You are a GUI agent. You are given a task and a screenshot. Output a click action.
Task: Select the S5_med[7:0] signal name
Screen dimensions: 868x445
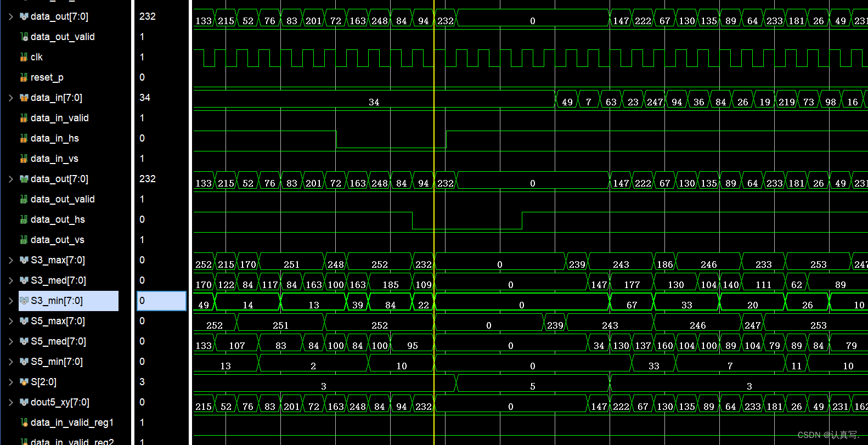tap(58, 341)
